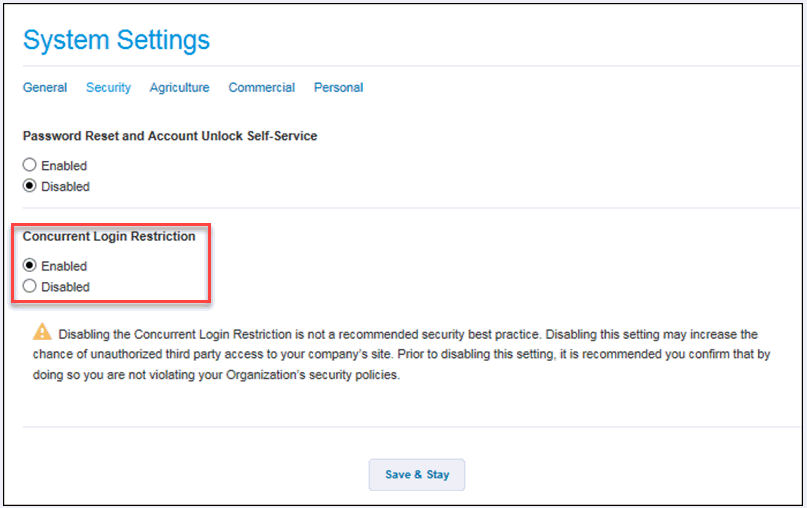The image size is (807, 508).
Task: Click the warning triangle icon
Action: pyautogui.click(x=42, y=332)
